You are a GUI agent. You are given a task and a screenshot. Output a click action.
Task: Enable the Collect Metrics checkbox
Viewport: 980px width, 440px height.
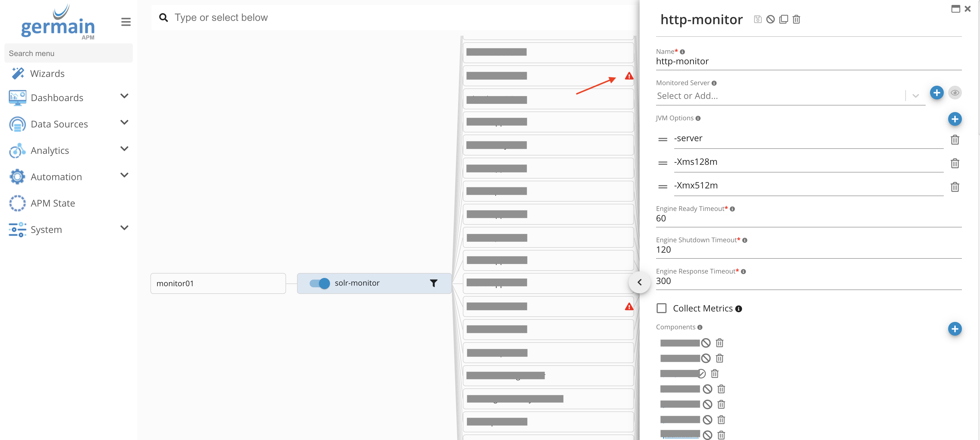click(x=662, y=308)
